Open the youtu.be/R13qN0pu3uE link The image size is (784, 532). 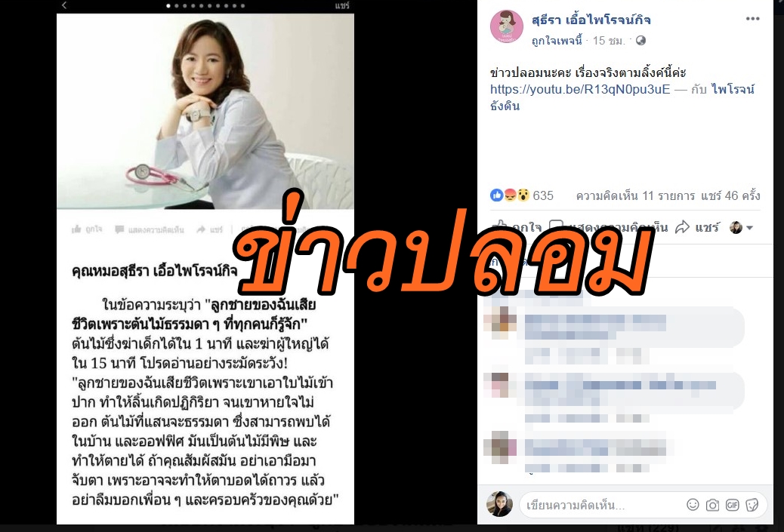580,89
